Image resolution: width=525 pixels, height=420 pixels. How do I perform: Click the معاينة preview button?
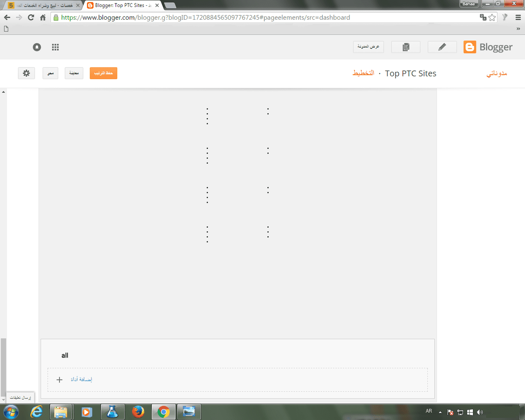pos(74,73)
